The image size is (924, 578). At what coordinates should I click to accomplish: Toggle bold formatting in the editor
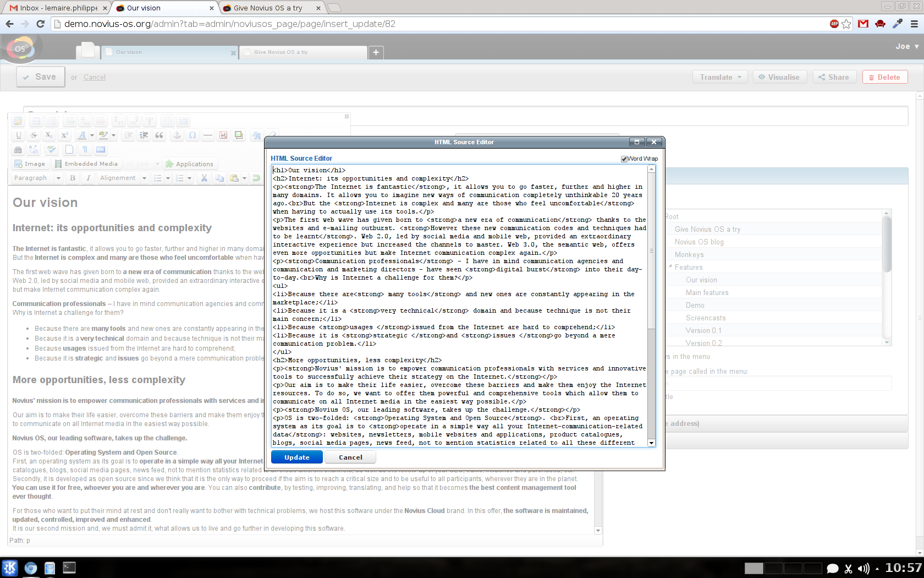coord(73,178)
